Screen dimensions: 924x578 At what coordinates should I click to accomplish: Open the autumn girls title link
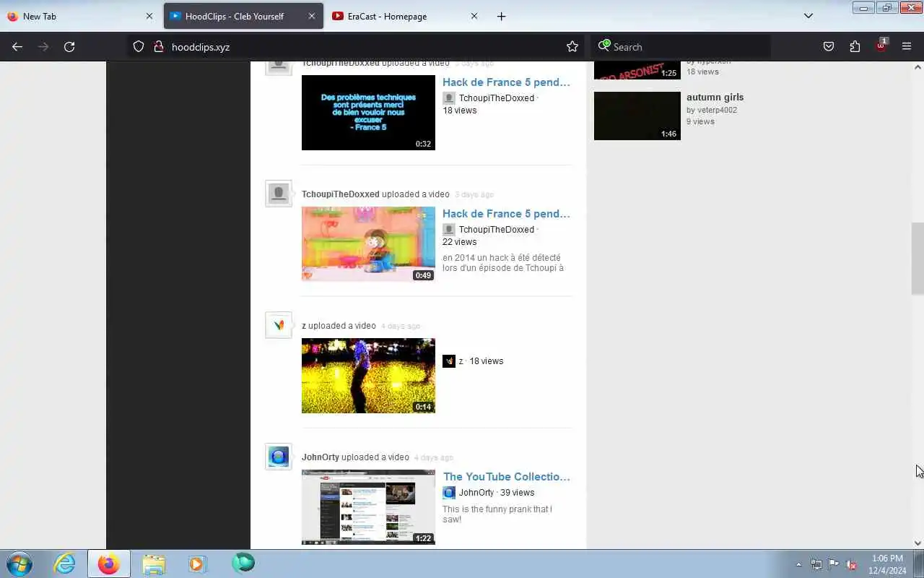(x=715, y=97)
